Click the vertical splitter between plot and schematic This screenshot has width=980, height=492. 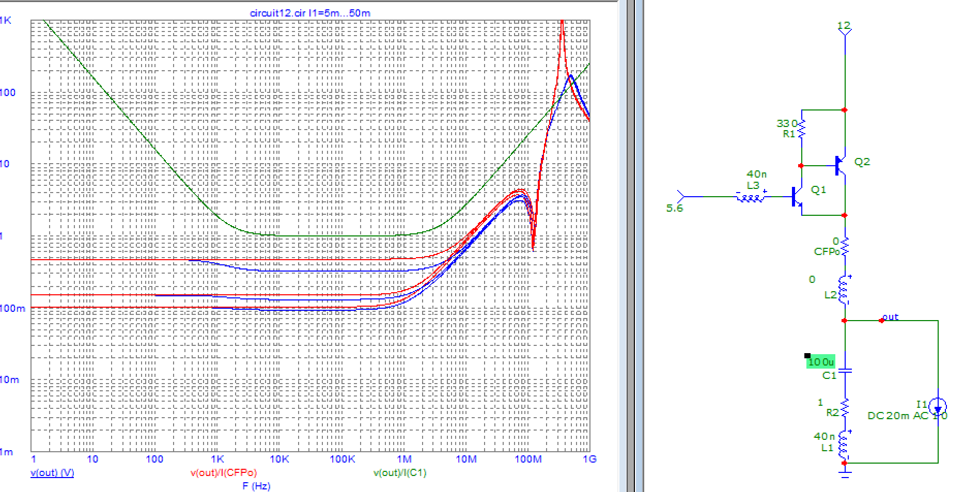pos(631,246)
